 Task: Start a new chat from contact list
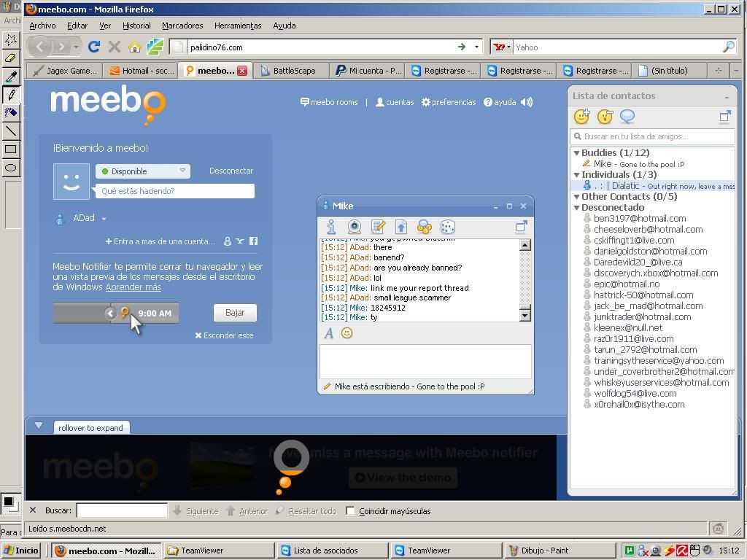point(627,116)
